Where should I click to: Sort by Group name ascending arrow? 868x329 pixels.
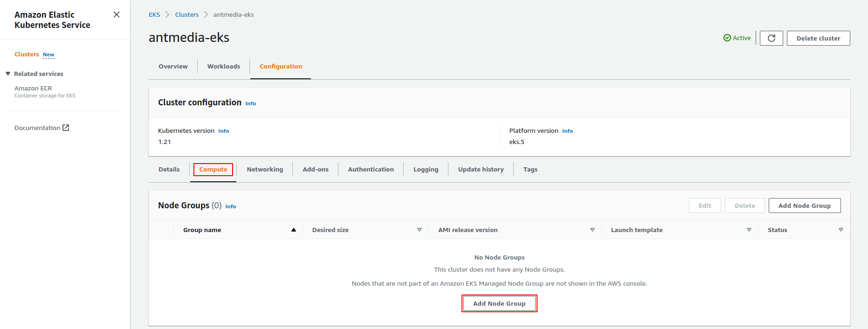coord(294,230)
